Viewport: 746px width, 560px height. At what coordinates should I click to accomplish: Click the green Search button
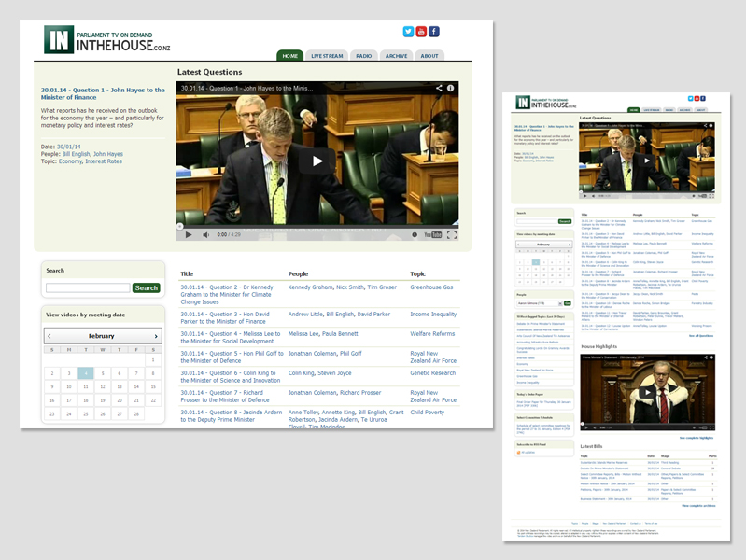[x=146, y=287]
